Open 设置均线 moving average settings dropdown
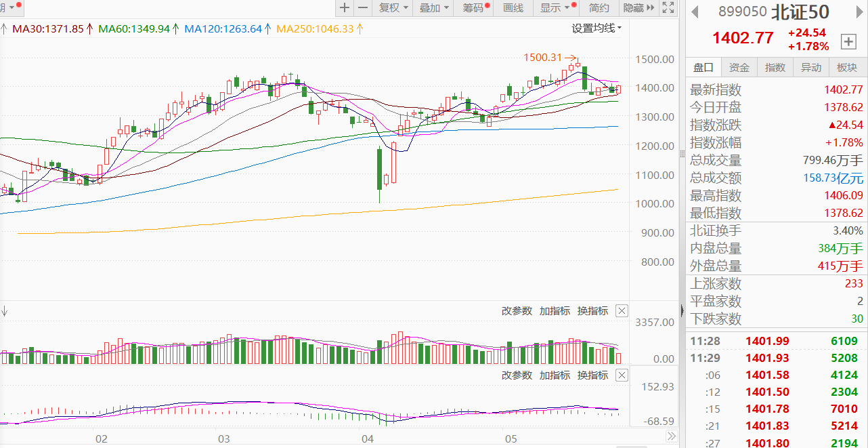The width and height of the screenshot is (868, 448). (x=596, y=28)
